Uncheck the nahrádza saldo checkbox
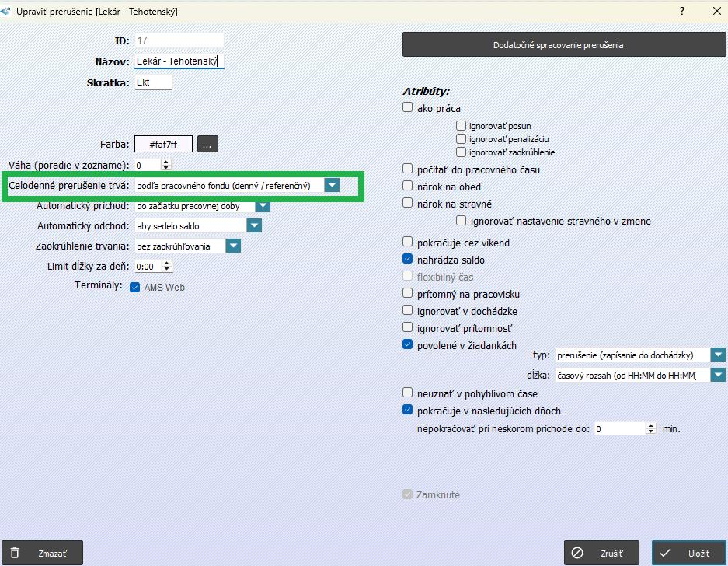 click(x=407, y=258)
